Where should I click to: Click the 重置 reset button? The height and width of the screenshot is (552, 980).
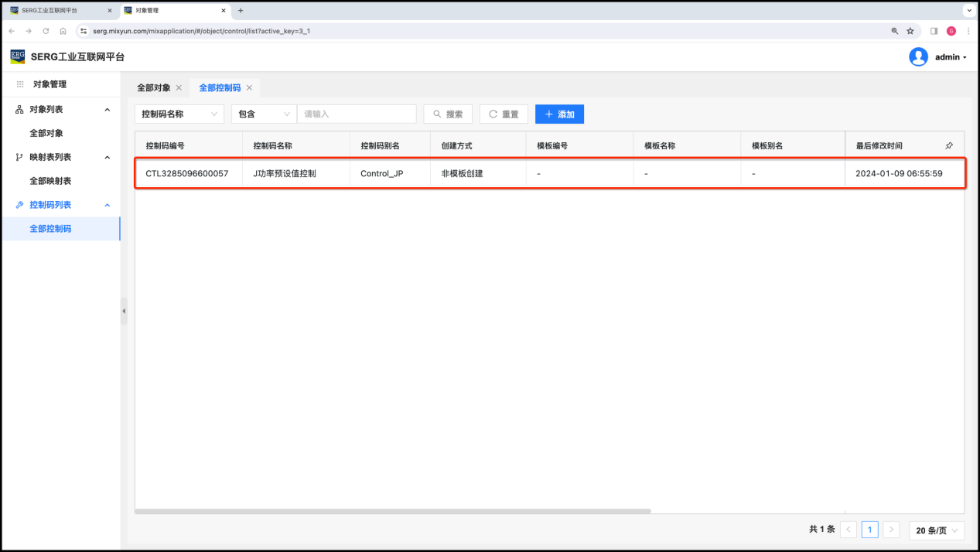(504, 114)
